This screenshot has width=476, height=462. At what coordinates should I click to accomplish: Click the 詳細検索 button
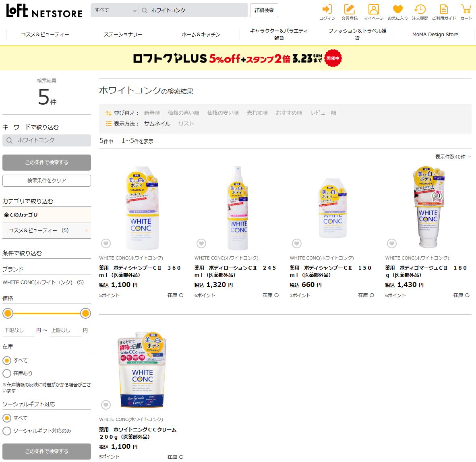point(264,10)
